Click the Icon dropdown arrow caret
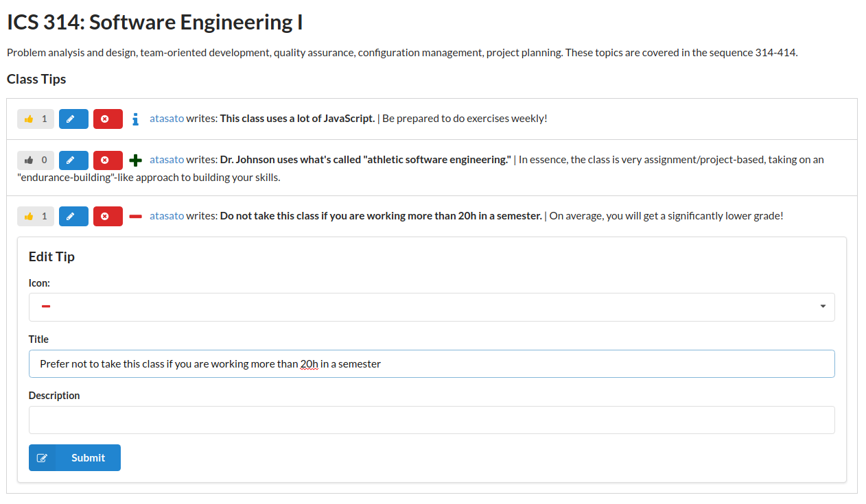 [x=823, y=307]
